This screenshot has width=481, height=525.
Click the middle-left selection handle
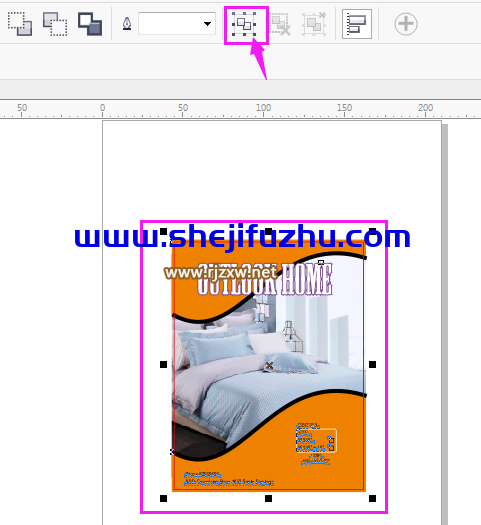[163, 364]
